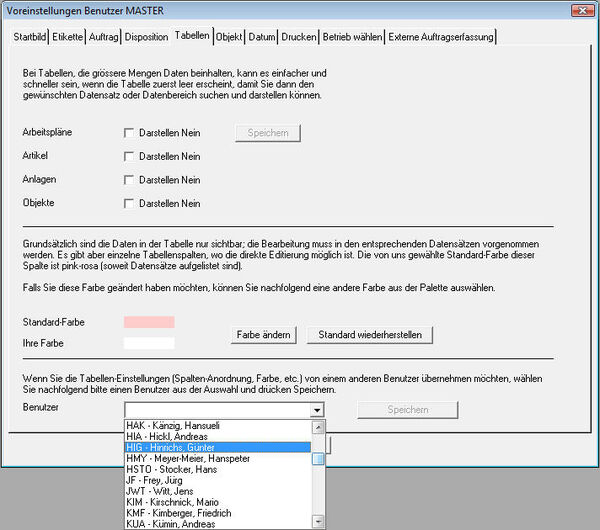Go to the Externe Auftragserfassung tab
This screenshot has width=600, height=530.
[441, 37]
